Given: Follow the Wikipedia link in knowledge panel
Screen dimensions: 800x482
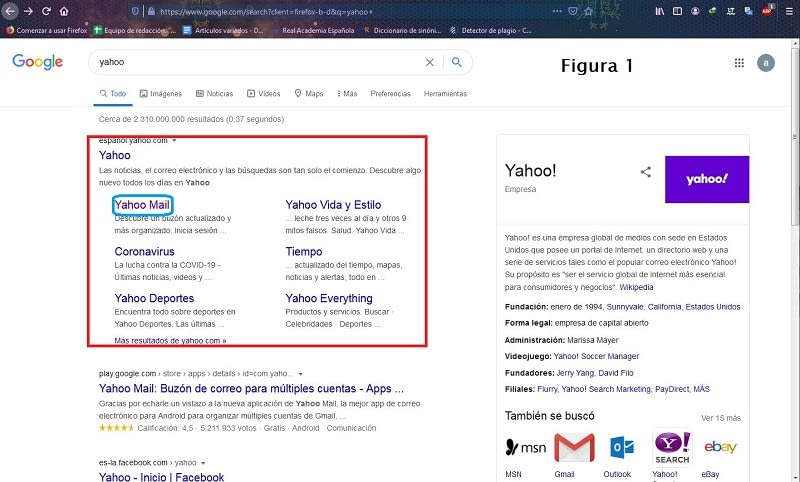Looking at the screenshot, I should [x=636, y=287].
